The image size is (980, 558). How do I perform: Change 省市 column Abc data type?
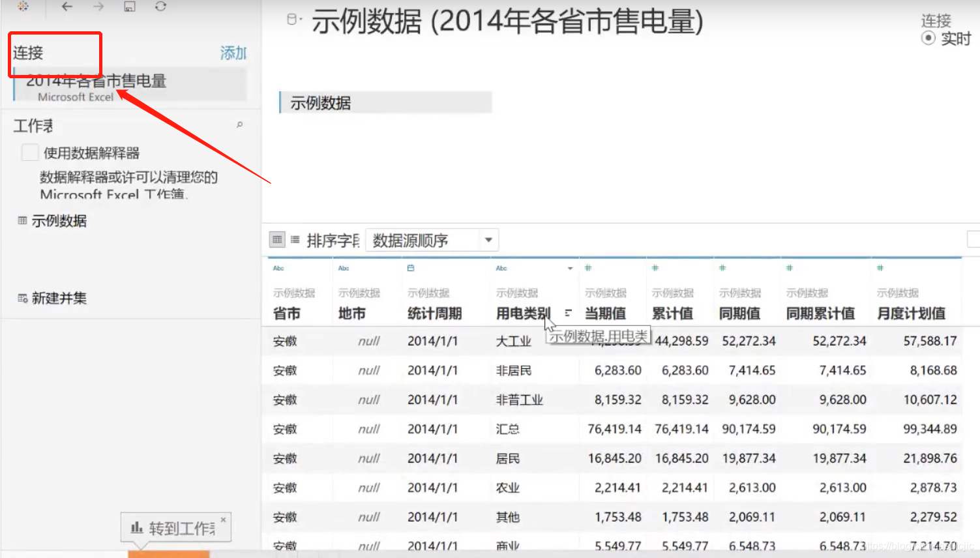tap(278, 268)
